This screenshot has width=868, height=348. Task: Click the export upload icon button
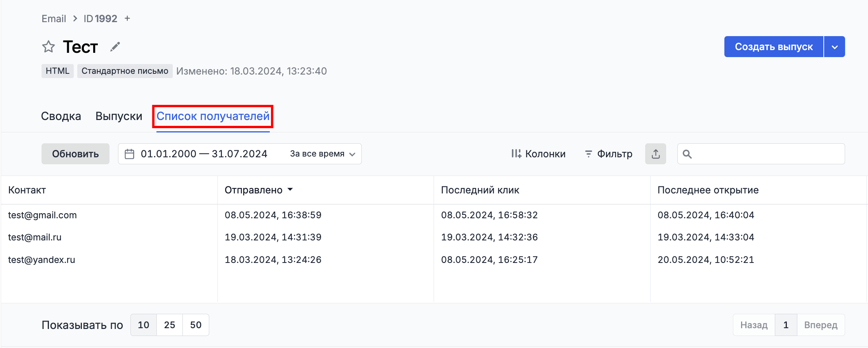click(655, 154)
